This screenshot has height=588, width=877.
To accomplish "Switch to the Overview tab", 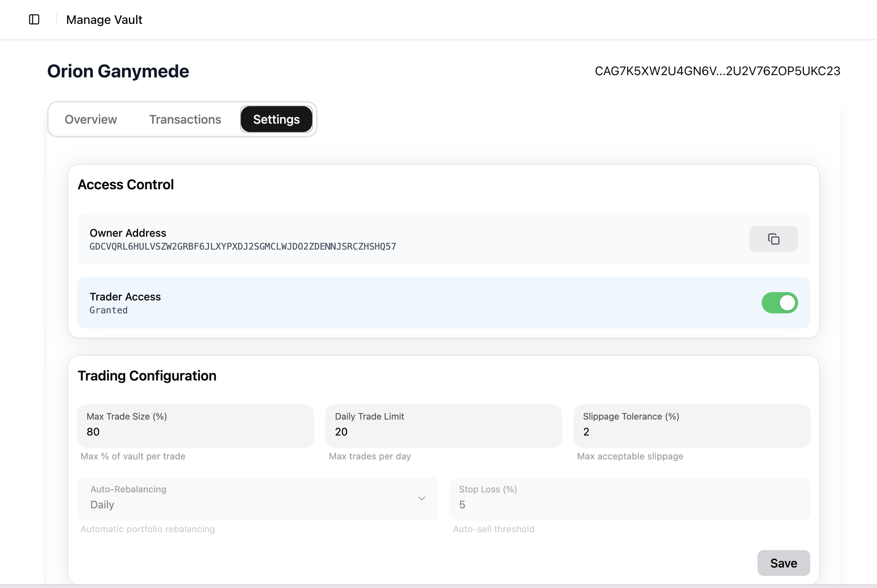I will click(x=90, y=119).
